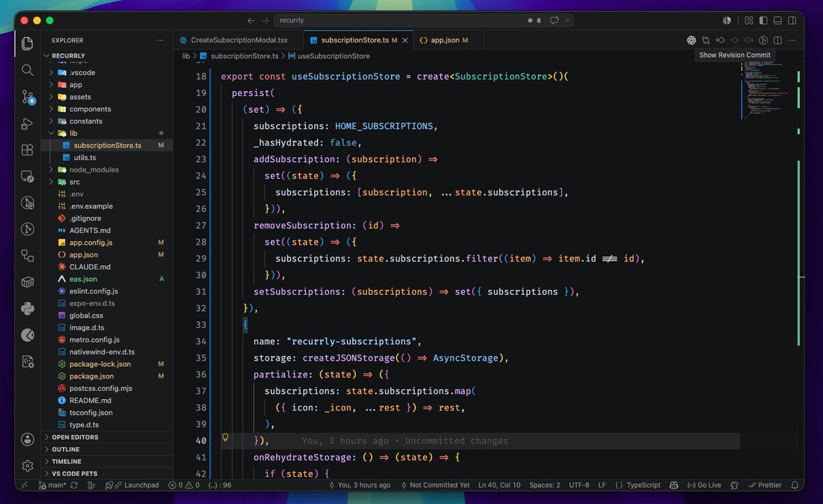Image resolution: width=823 pixels, height=504 pixels.
Task: Open package.json in explorer
Action: pos(107,376)
